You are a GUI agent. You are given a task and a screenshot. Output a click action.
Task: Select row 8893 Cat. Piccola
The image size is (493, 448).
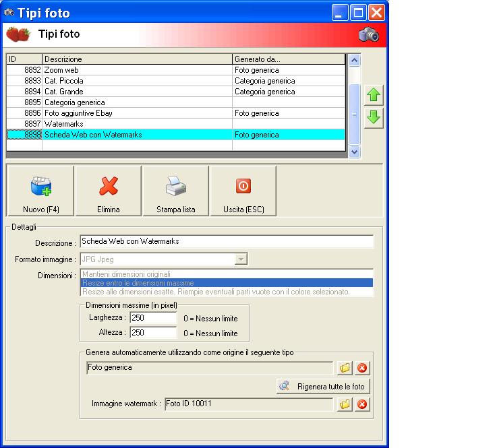click(x=176, y=81)
